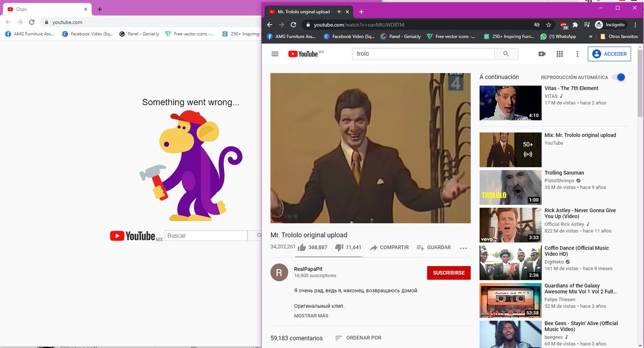This screenshot has height=348, width=644.
Task: Open new tab in Oops window
Action: 100,9
